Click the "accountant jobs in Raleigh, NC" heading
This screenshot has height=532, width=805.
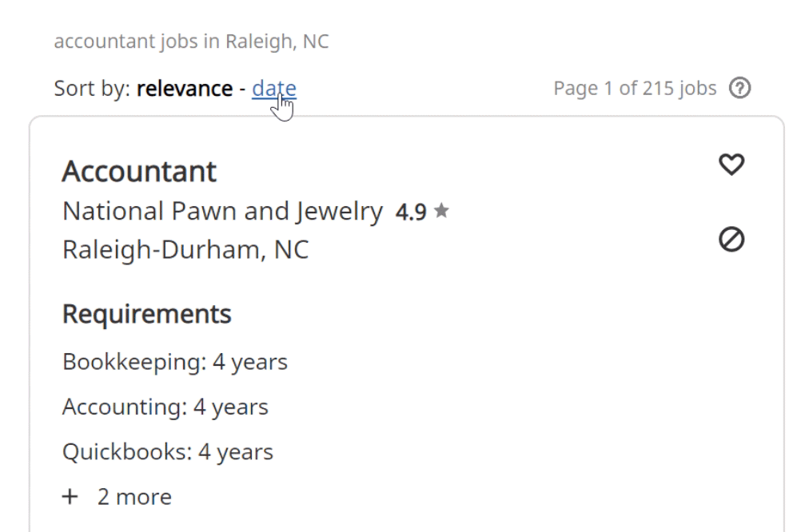point(191,42)
